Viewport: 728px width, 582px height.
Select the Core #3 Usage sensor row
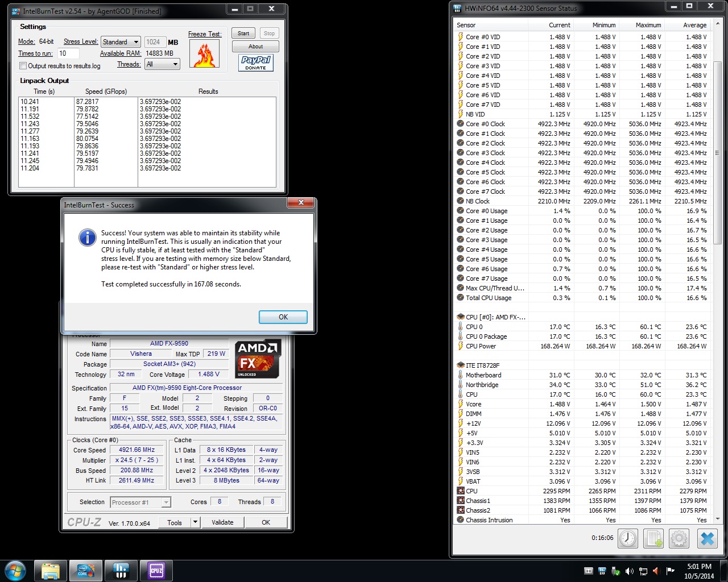pos(582,240)
